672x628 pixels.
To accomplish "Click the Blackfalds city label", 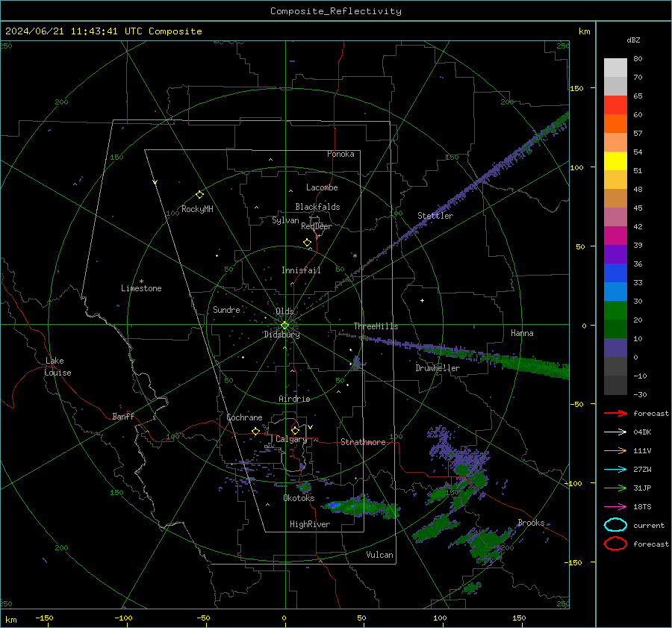I will 317,207.
